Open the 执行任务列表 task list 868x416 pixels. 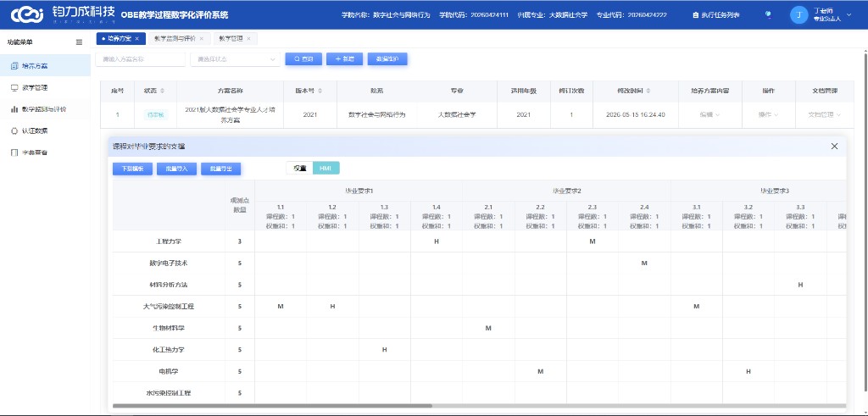click(715, 15)
